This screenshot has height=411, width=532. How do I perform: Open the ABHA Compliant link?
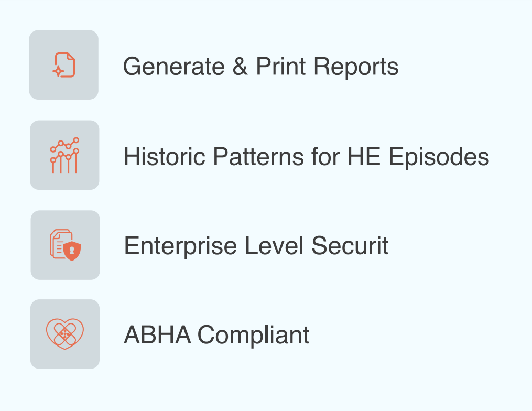click(216, 334)
